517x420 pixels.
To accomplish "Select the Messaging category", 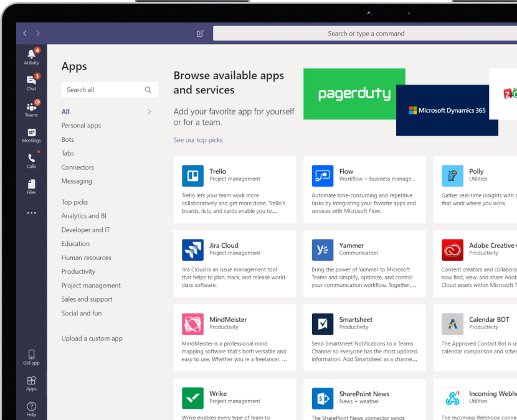I will pos(77,181).
